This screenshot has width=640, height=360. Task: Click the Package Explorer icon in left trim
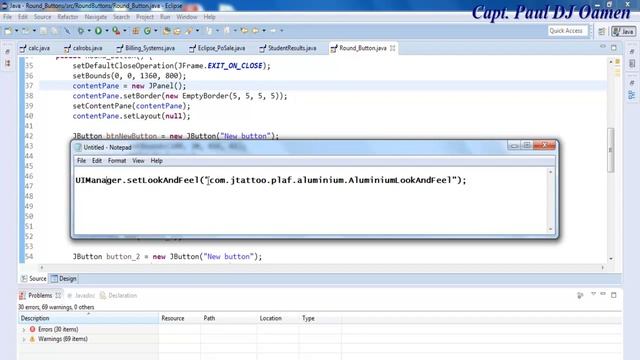(x=8, y=64)
